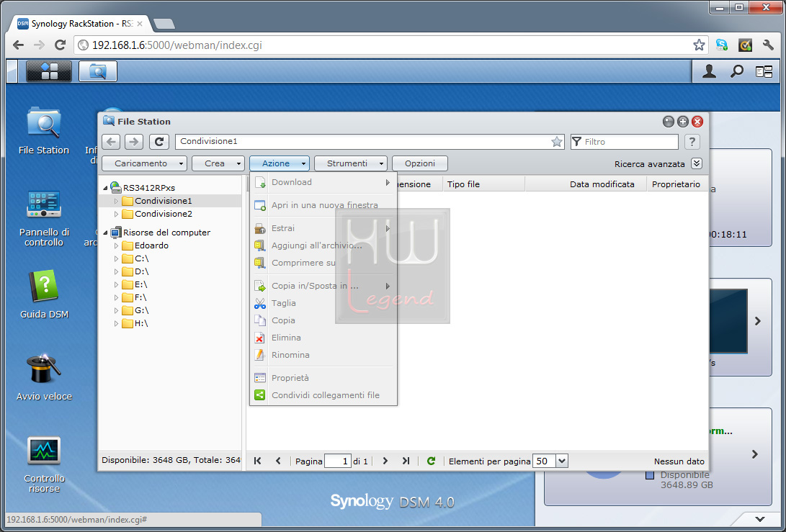Viewport: 786px width, 532px height.
Task: Choose Proprietà from Azione menu
Action: pos(323,378)
